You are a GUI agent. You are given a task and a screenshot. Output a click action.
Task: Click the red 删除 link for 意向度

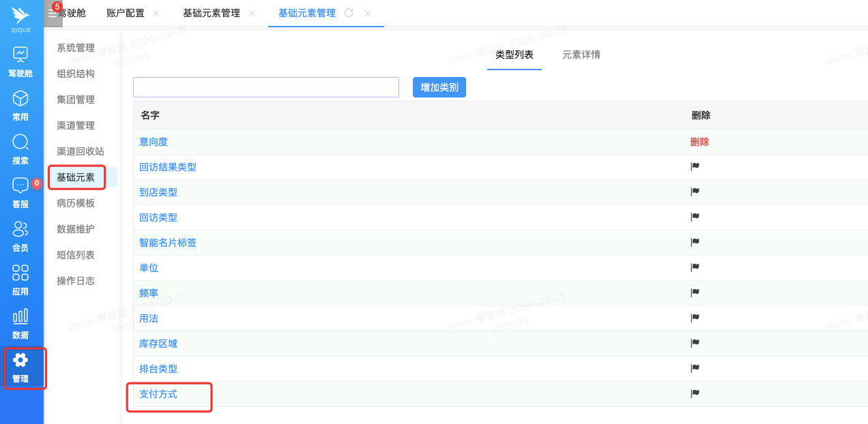pyautogui.click(x=699, y=142)
